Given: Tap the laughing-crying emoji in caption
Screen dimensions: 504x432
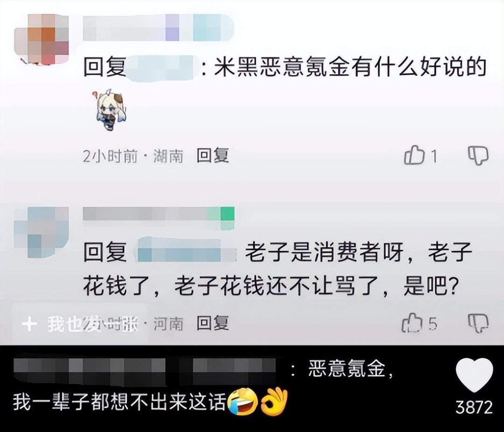Looking at the screenshot, I should [243, 402].
